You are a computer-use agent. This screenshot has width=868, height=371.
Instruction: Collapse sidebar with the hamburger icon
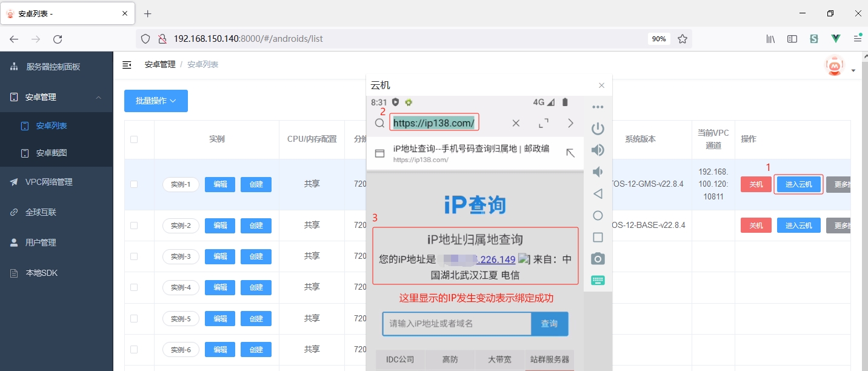pyautogui.click(x=127, y=65)
